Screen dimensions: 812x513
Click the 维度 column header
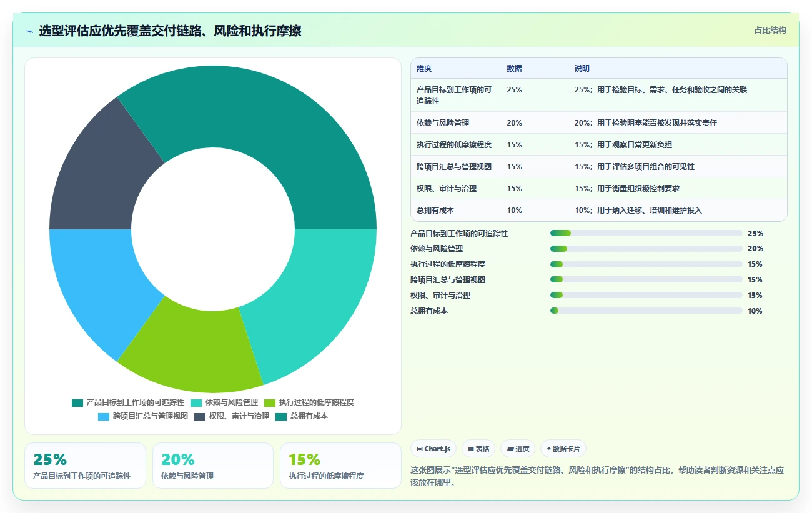click(424, 69)
